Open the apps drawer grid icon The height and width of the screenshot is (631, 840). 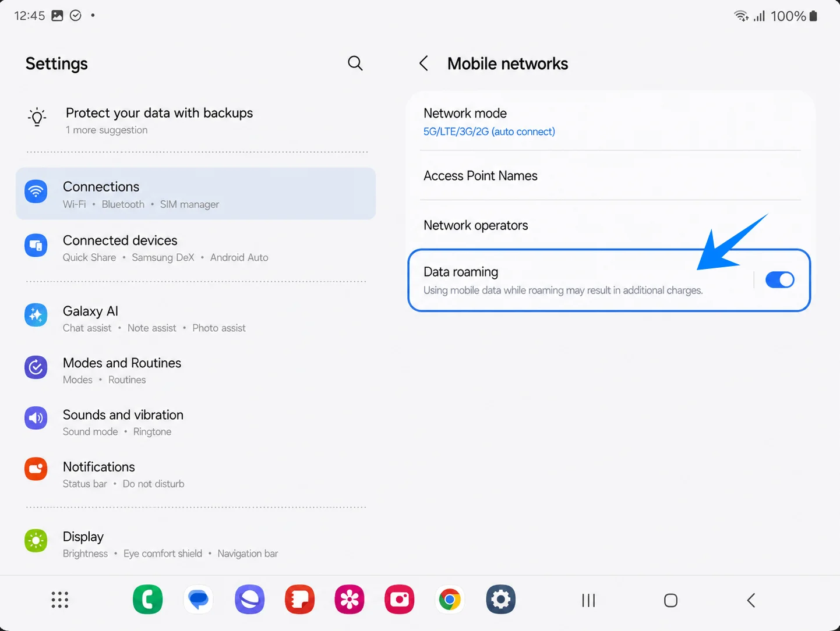59,600
